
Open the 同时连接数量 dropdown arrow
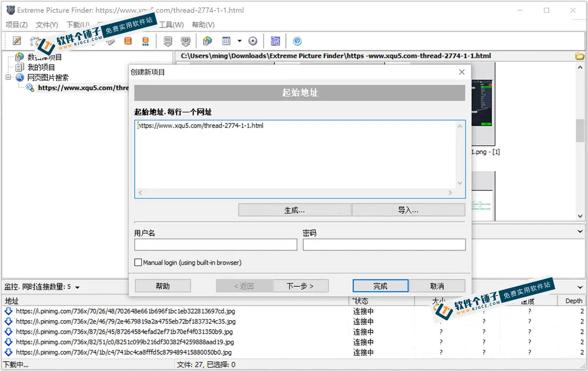click(x=77, y=287)
